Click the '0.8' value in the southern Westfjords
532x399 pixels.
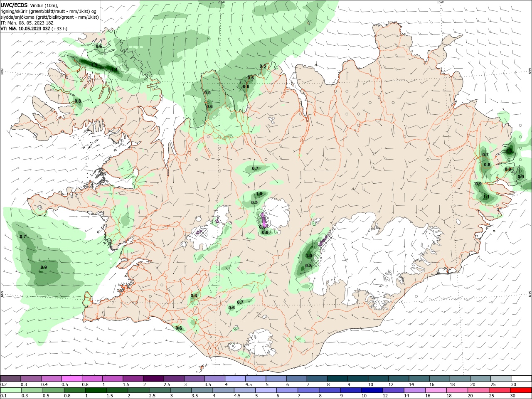78,101
